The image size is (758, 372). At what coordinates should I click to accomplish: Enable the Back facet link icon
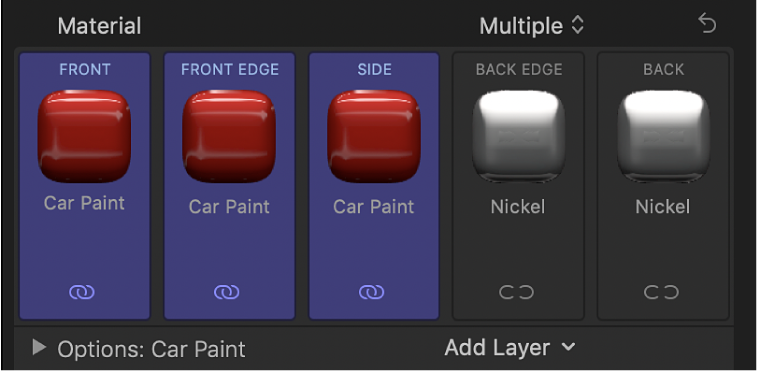click(661, 292)
